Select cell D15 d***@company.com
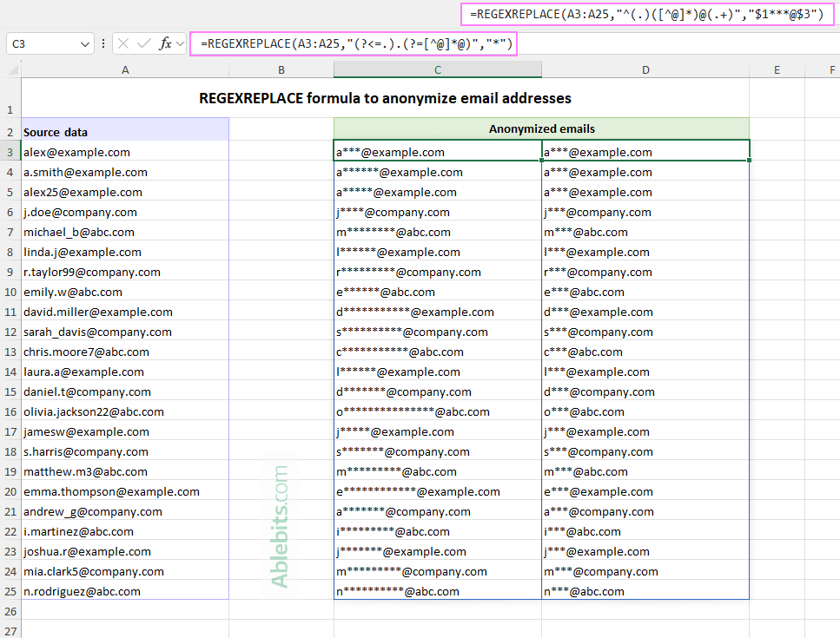840x638 pixels. [645, 391]
